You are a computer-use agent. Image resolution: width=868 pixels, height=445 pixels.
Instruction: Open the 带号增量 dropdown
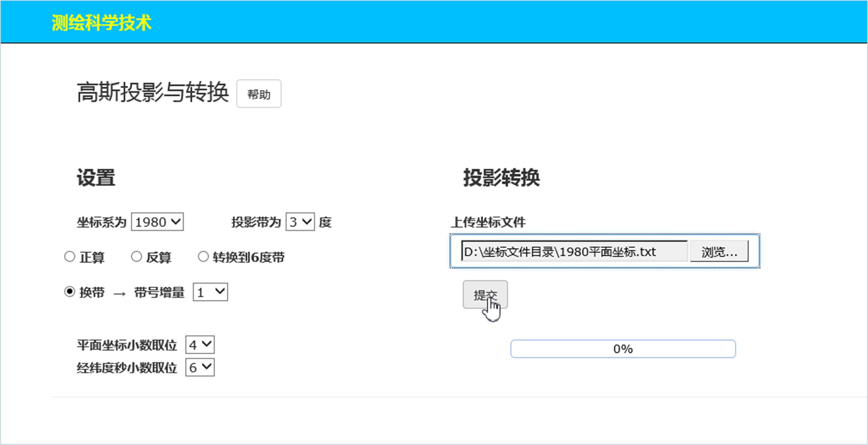(210, 292)
